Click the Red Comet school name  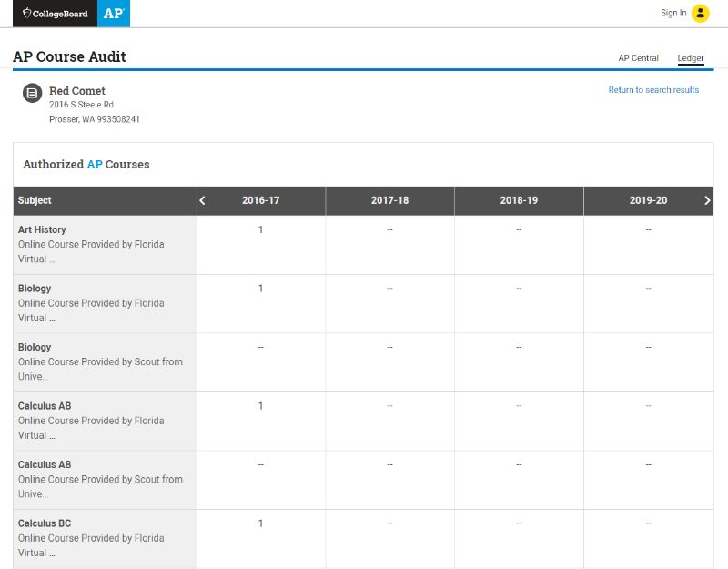(x=77, y=90)
